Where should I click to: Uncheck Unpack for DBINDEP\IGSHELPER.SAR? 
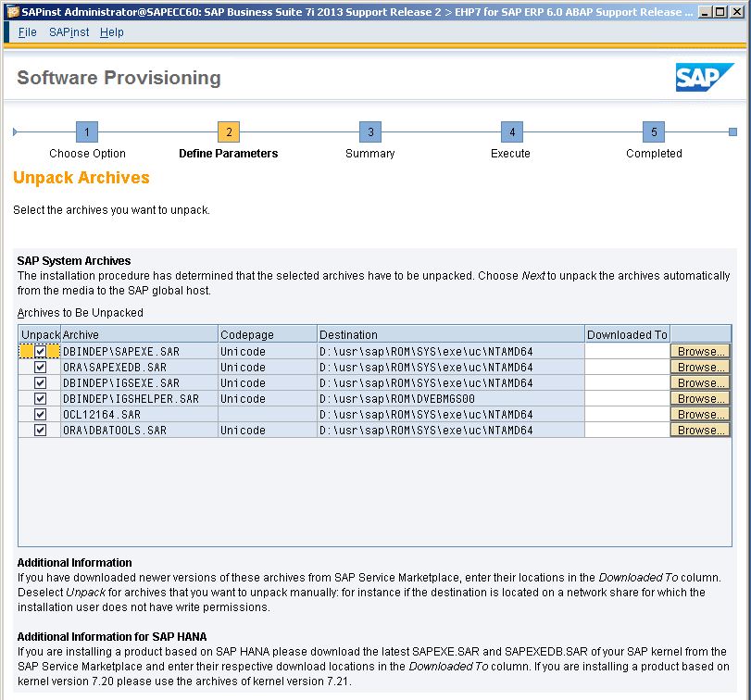point(40,399)
